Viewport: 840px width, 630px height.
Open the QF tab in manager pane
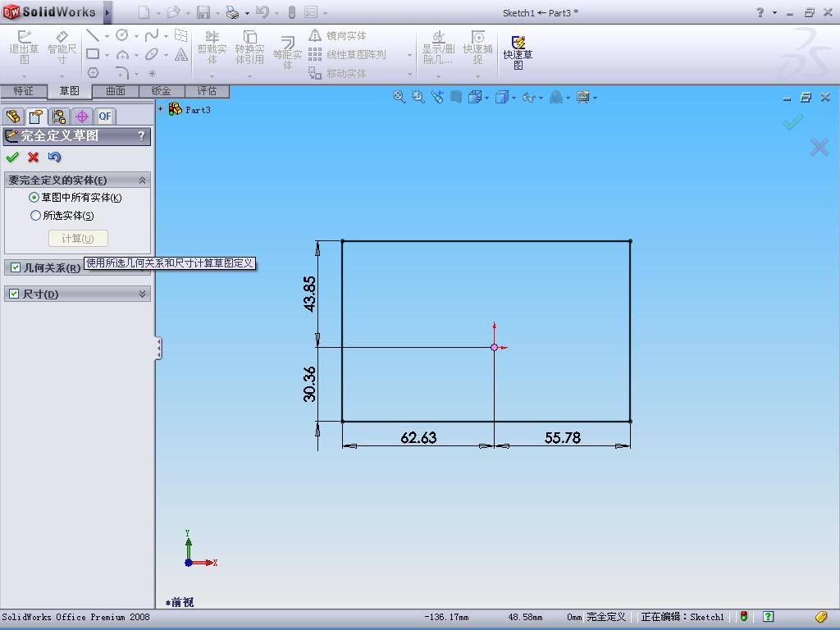[105, 116]
